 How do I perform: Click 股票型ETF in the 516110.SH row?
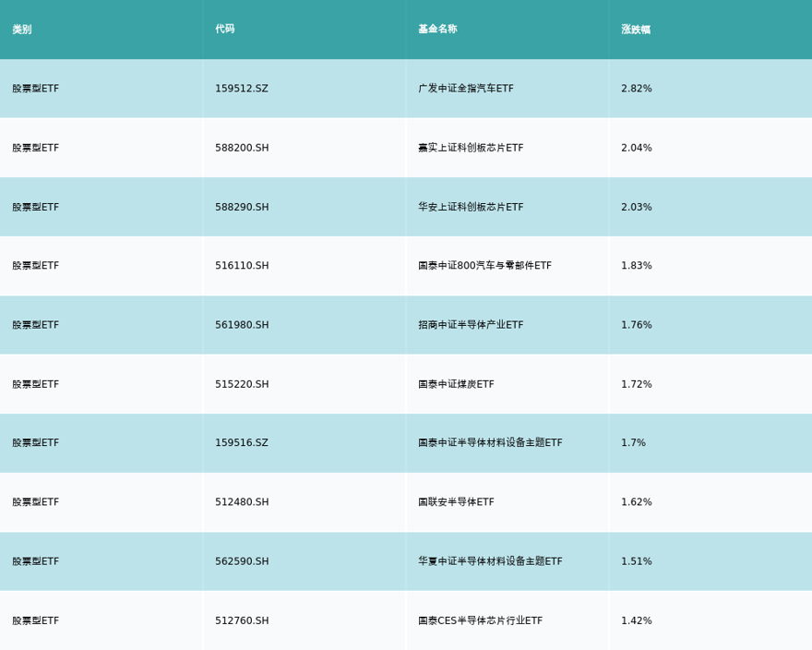[x=36, y=265]
